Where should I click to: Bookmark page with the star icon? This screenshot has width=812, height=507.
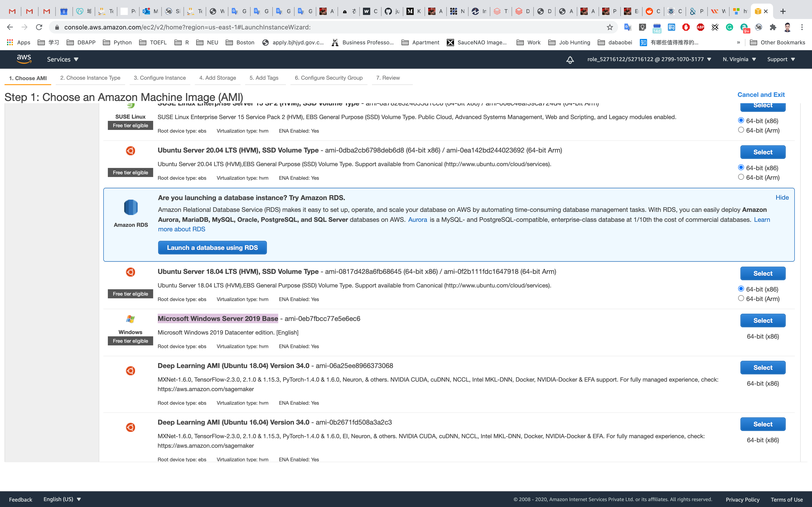click(610, 27)
